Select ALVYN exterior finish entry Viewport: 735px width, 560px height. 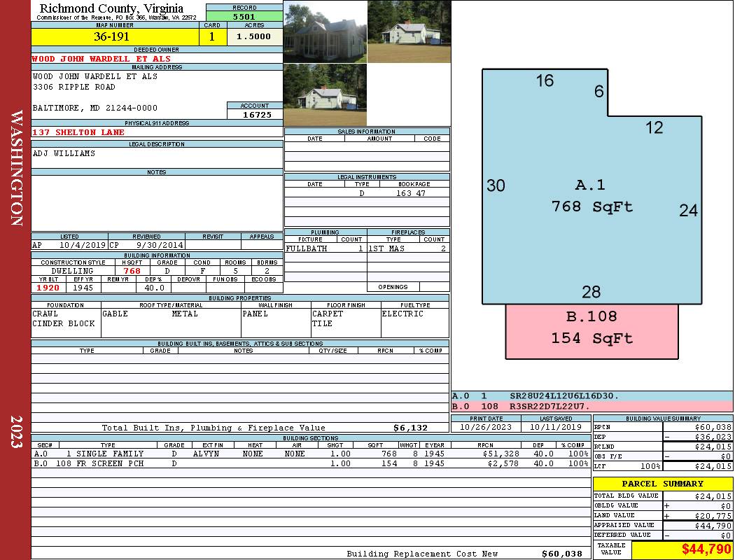206,454
